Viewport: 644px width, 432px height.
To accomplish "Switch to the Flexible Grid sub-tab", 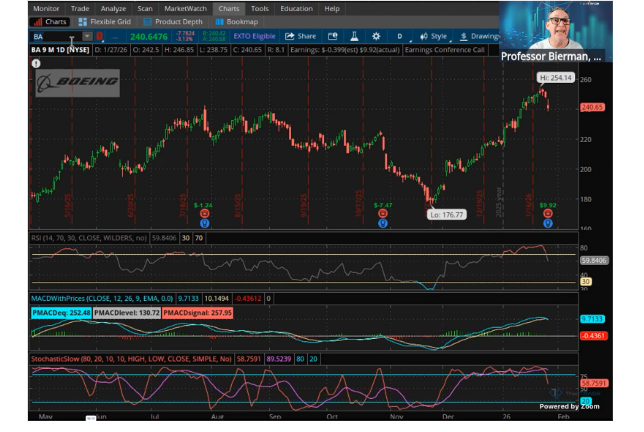I will click(x=108, y=20).
